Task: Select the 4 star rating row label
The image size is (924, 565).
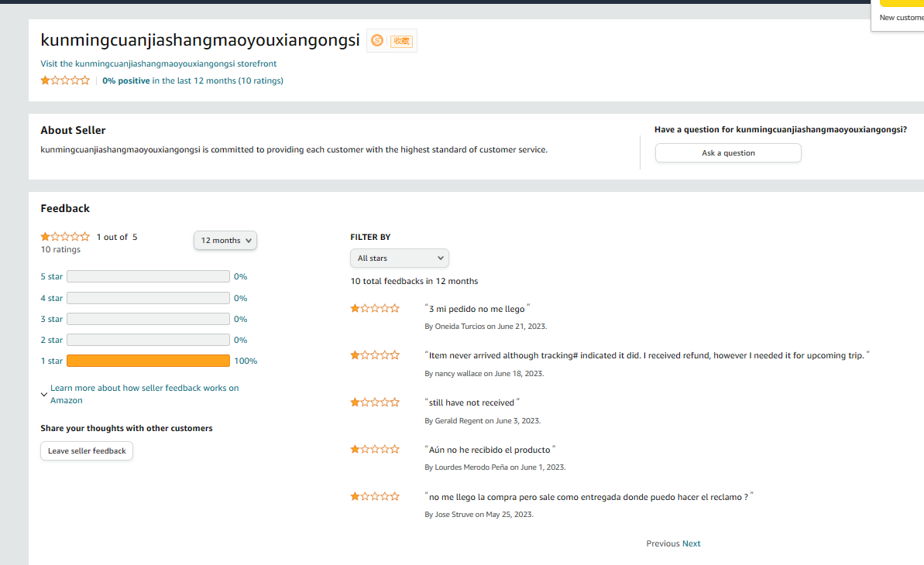Action: click(x=51, y=298)
